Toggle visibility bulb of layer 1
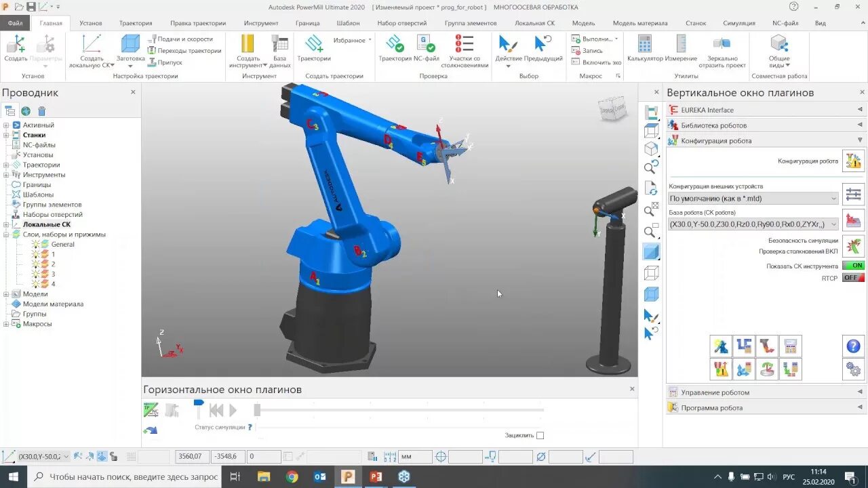 (35, 254)
